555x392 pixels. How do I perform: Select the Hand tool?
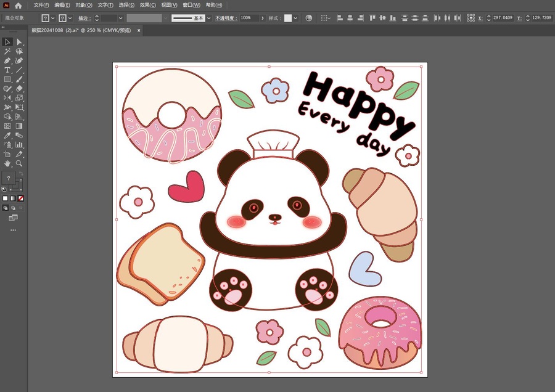pyautogui.click(x=7, y=163)
